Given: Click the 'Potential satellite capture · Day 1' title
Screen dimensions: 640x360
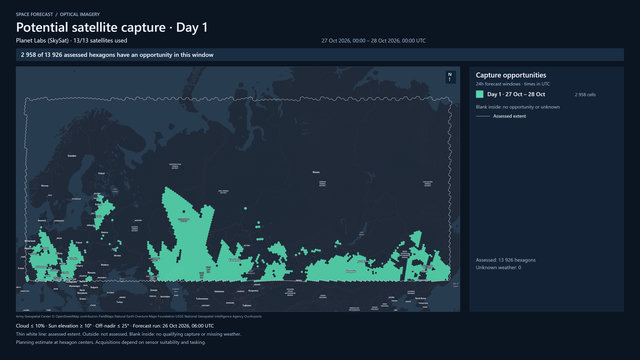Looking at the screenshot, I should coord(112,27).
